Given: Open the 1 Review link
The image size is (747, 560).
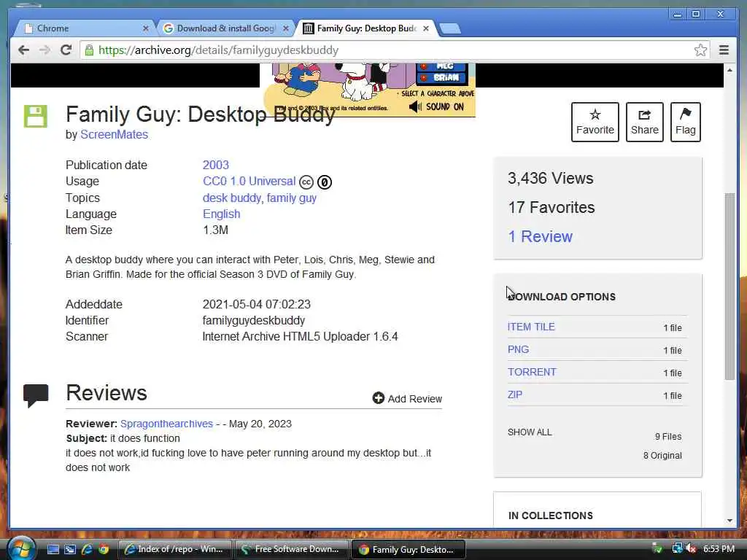Looking at the screenshot, I should [541, 237].
